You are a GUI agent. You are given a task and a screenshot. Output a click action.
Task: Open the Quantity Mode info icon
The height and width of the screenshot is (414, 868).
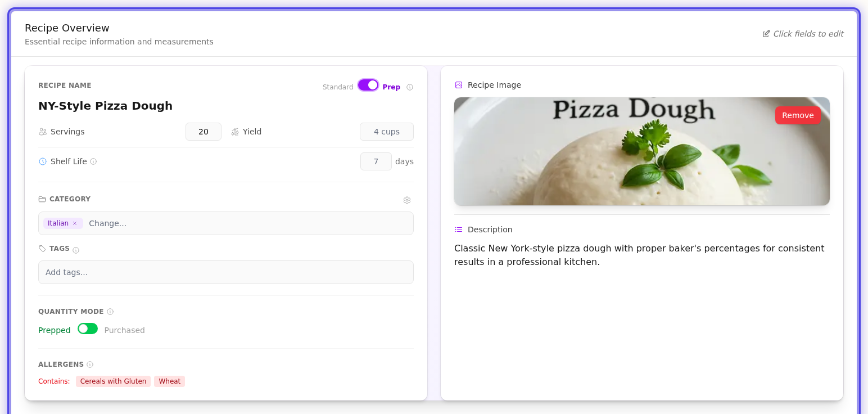tap(110, 311)
